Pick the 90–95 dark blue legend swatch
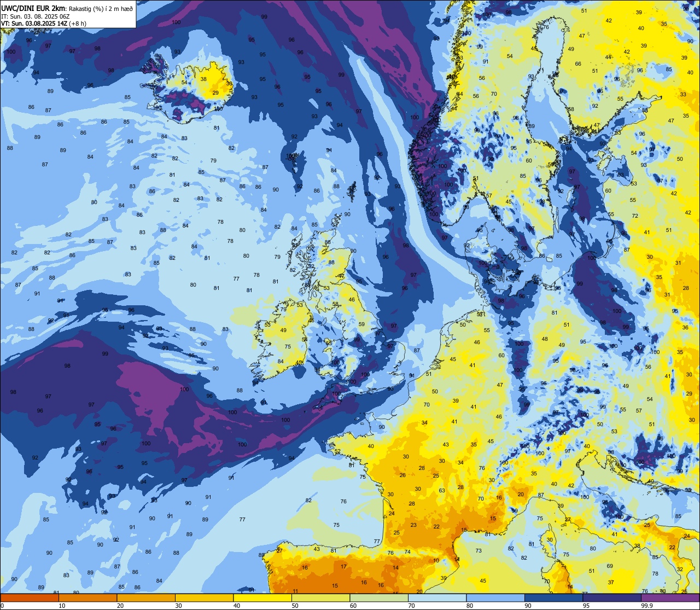Image resolution: width=700 pixels, height=610 pixels. tap(553, 597)
